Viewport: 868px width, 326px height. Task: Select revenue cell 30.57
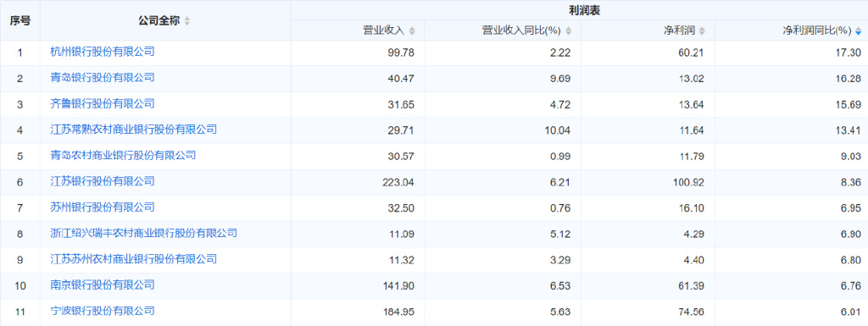pos(400,157)
